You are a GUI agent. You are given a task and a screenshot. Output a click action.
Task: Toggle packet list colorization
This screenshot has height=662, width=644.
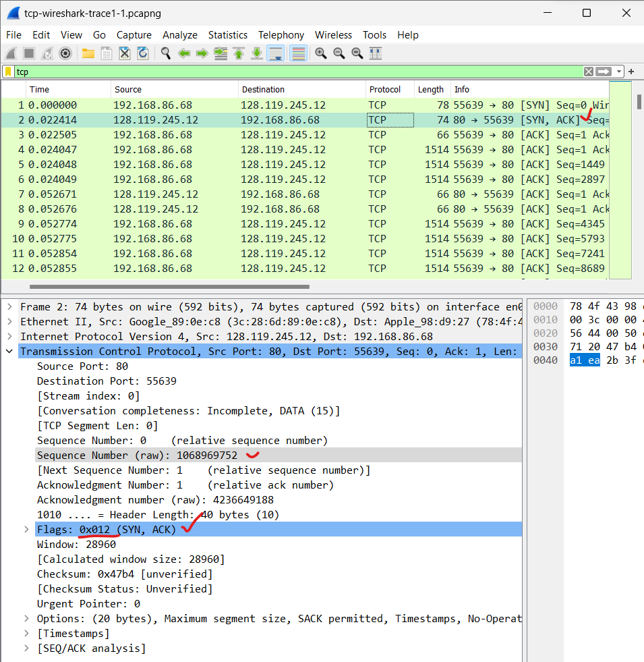pos(298,53)
